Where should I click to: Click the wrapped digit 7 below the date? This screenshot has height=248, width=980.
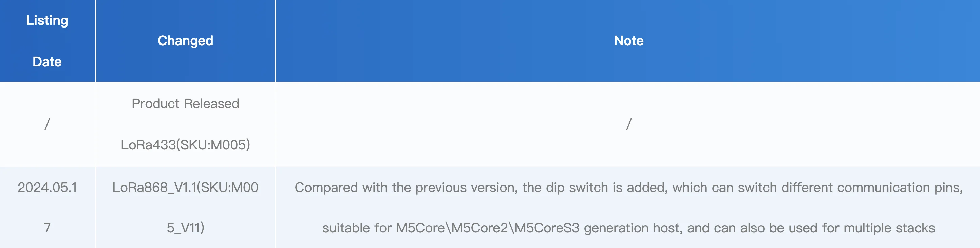pos(47,228)
